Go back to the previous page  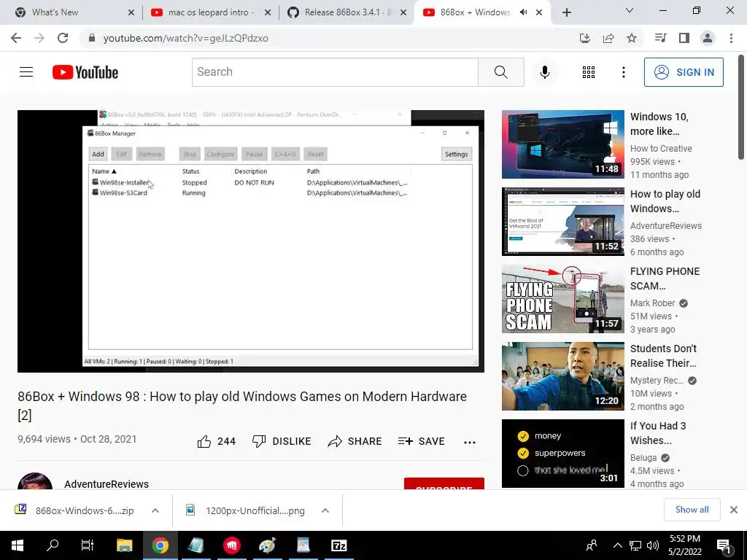[x=16, y=38]
